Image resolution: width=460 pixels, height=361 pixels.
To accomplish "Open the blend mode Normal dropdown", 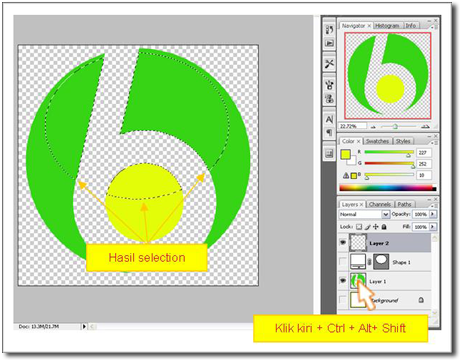I will 386,214.
